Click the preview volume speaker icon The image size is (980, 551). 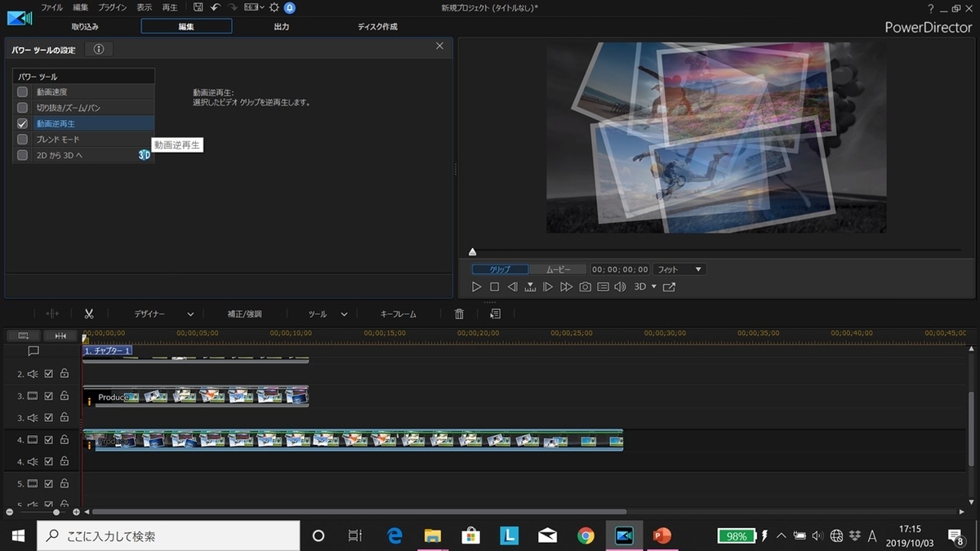click(620, 287)
